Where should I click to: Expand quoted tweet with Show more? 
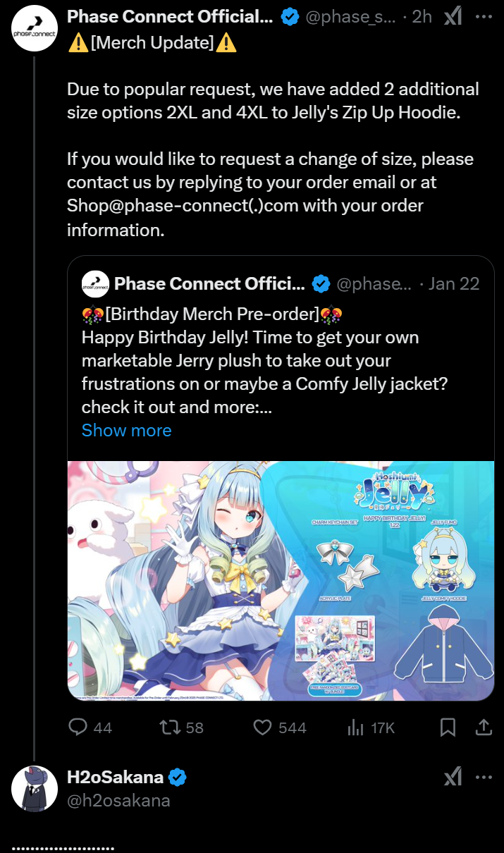(x=126, y=430)
